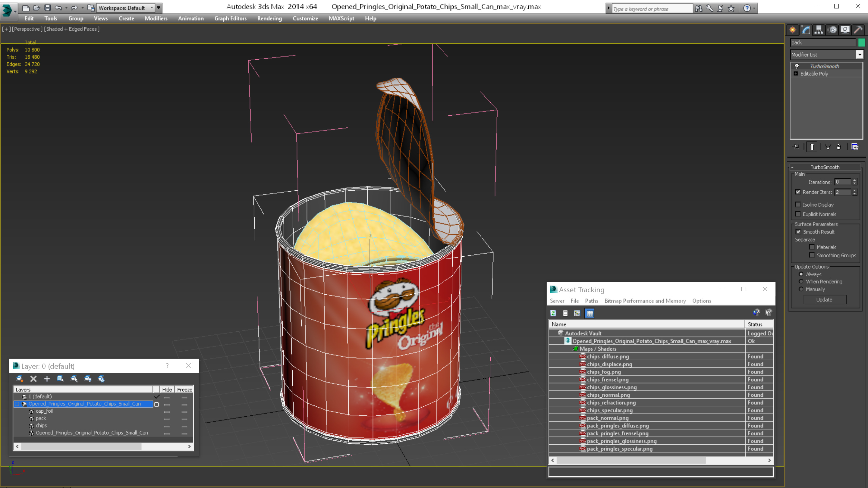The width and height of the screenshot is (868, 488).
Task: Enable Separate by Smoothing Groups checkbox
Action: click(x=812, y=255)
